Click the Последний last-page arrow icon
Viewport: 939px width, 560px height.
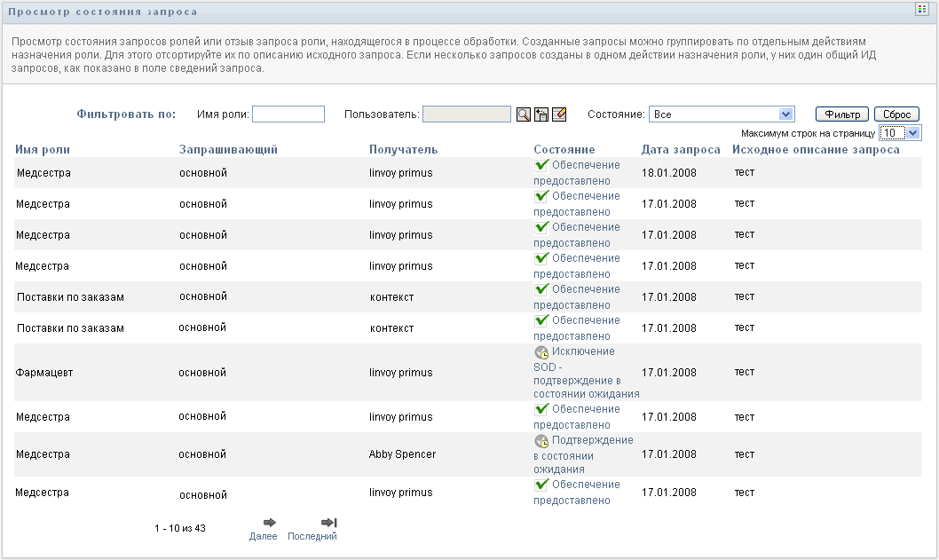pyautogui.click(x=329, y=523)
